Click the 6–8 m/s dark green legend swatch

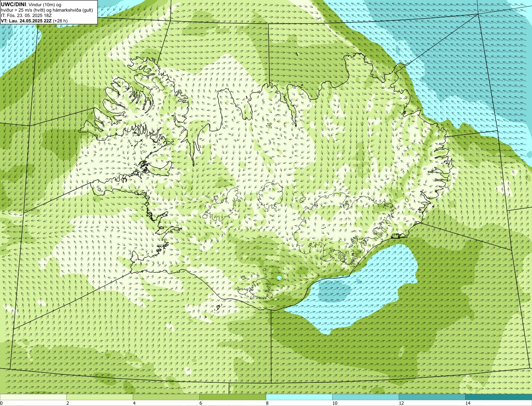[233, 397]
